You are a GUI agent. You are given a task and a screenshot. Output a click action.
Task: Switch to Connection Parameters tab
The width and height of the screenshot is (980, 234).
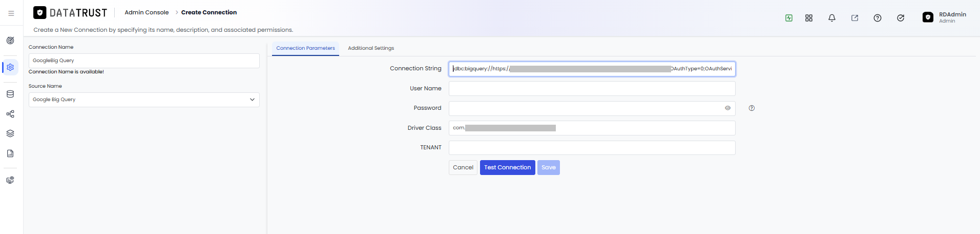(x=305, y=48)
